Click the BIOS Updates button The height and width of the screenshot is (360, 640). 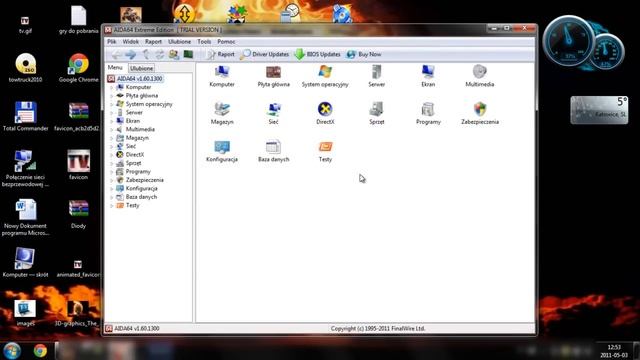[x=318, y=54]
